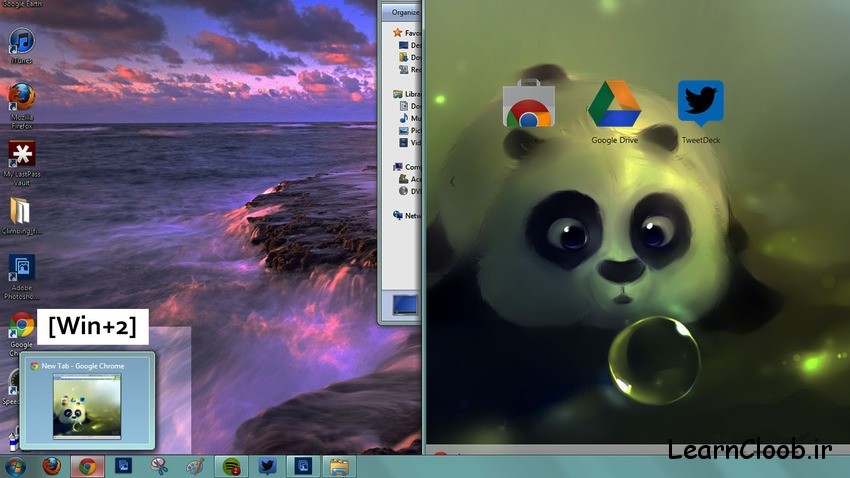The height and width of the screenshot is (478, 850).
Task: Select Network in Explorer's navigation pane
Action: 407,216
